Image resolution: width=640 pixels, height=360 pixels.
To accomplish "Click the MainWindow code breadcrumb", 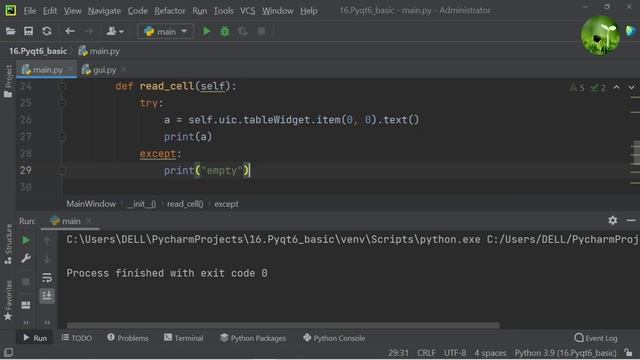I will 91,204.
